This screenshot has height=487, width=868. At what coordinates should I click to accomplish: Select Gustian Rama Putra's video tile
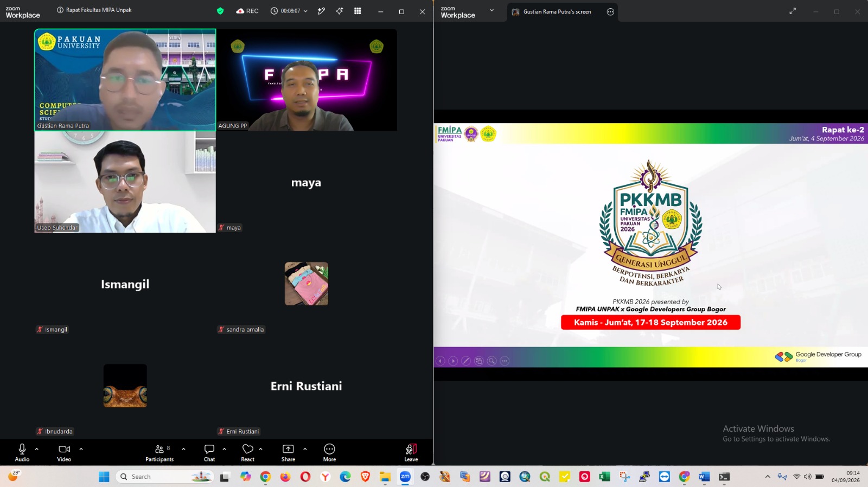(125, 80)
